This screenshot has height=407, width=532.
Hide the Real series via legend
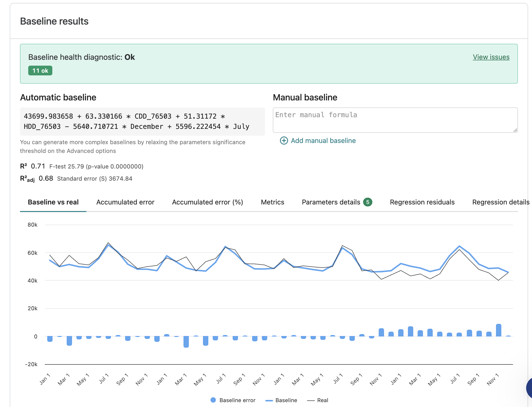318,400
